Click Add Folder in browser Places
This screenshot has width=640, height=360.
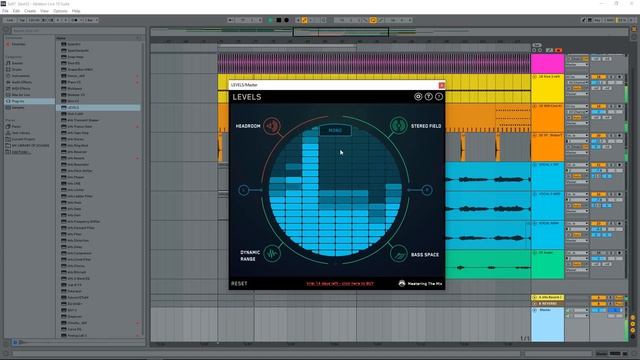[x=20, y=152]
